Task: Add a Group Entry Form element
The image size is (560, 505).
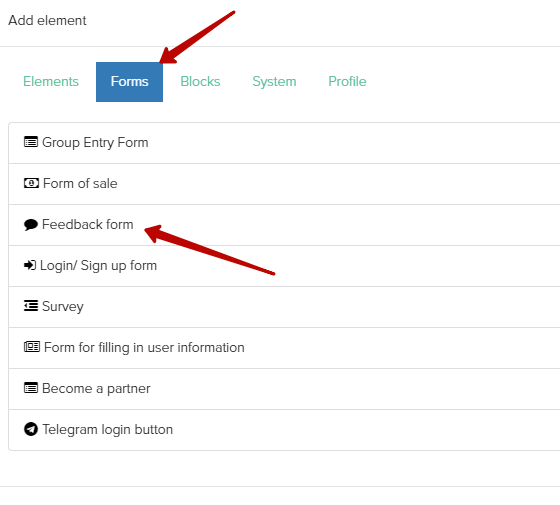Action: (284, 143)
